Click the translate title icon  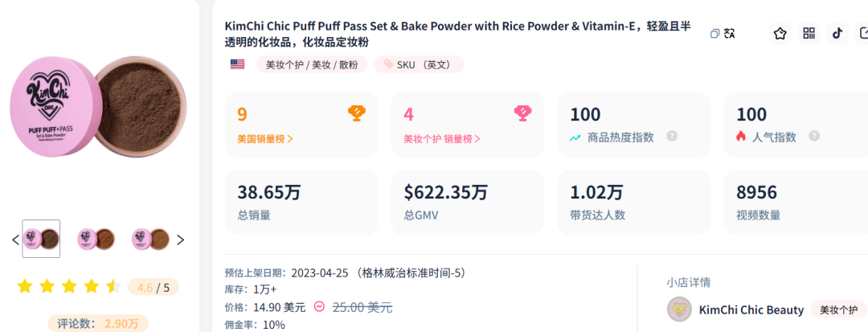click(x=730, y=34)
